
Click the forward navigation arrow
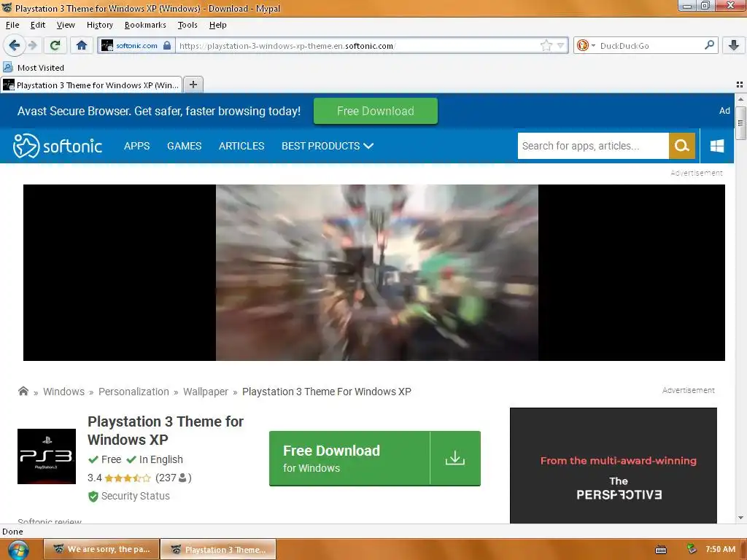point(33,46)
